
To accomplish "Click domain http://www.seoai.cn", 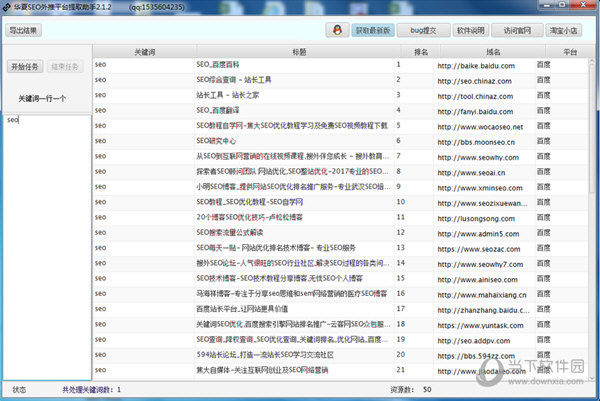I will tap(471, 173).
